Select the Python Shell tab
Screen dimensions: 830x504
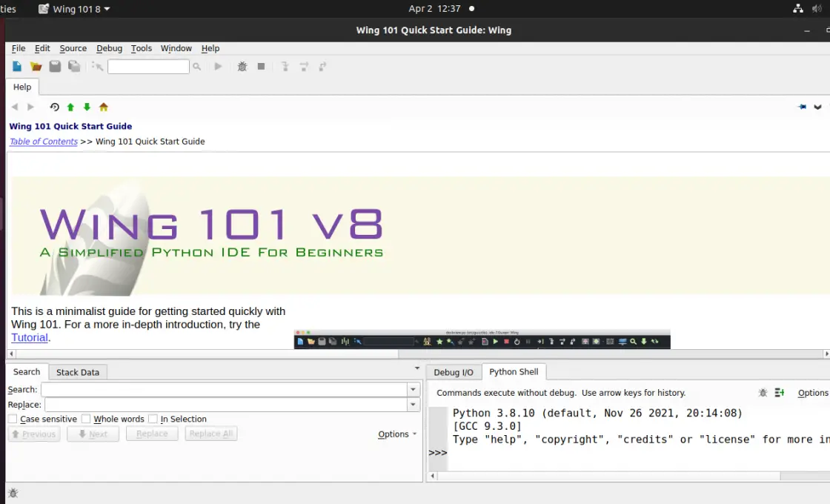514,371
